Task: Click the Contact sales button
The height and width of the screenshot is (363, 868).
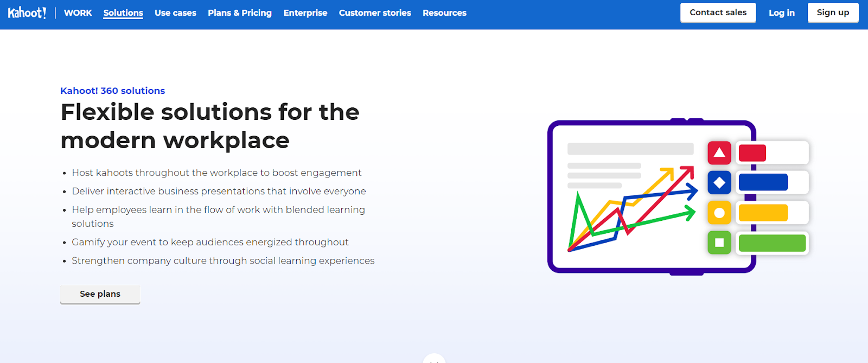Action: tap(718, 12)
